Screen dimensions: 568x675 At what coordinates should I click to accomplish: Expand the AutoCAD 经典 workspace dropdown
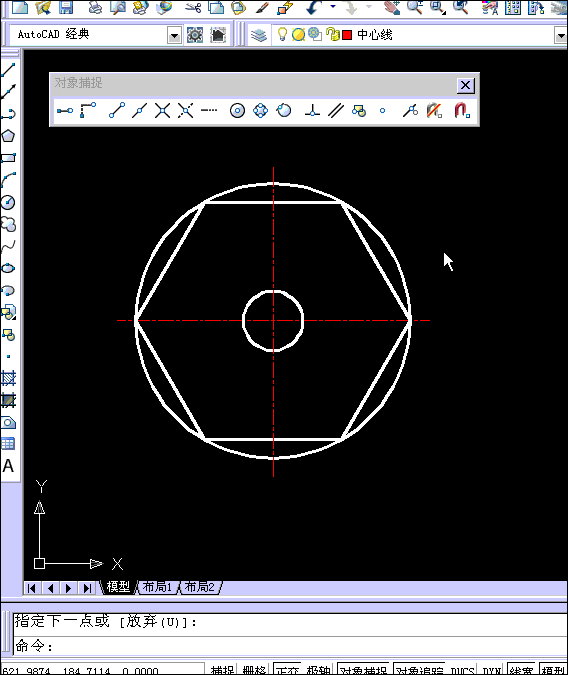pyautogui.click(x=174, y=35)
